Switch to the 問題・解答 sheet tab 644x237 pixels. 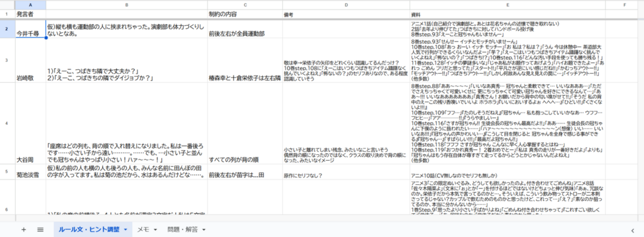(182, 230)
